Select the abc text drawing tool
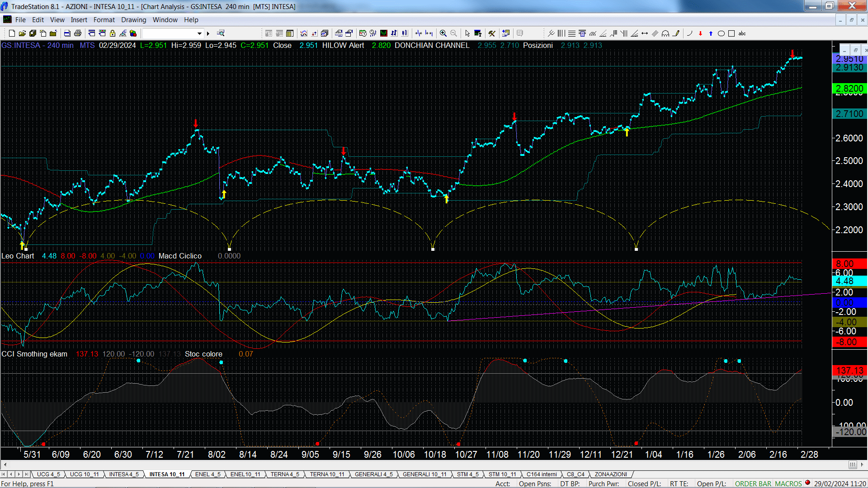Screen dimensions: 868x488 point(742,33)
